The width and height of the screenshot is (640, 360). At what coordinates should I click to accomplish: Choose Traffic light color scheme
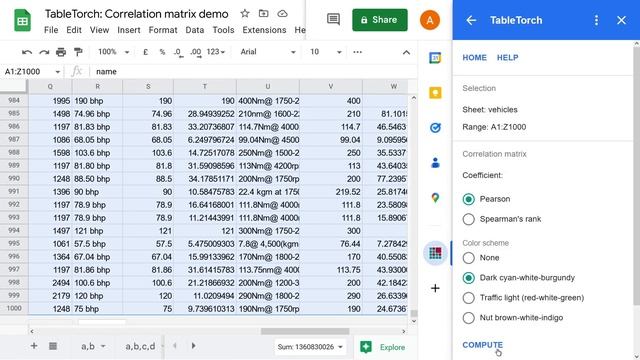469,298
